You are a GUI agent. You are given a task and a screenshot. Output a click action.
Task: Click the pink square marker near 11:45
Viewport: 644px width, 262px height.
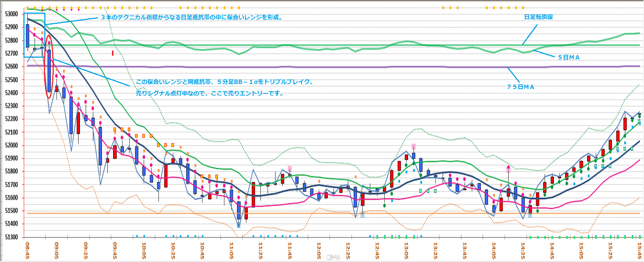(290, 169)
